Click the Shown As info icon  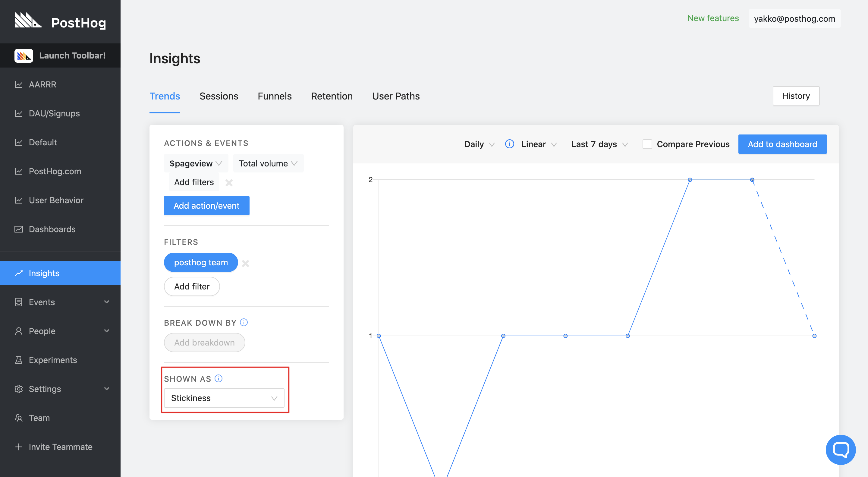[219, 379]
